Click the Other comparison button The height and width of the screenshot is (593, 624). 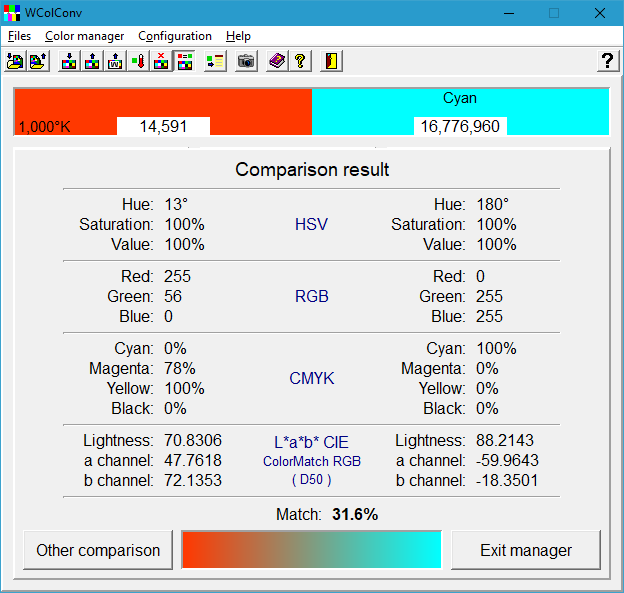click(x=98, y=550)
